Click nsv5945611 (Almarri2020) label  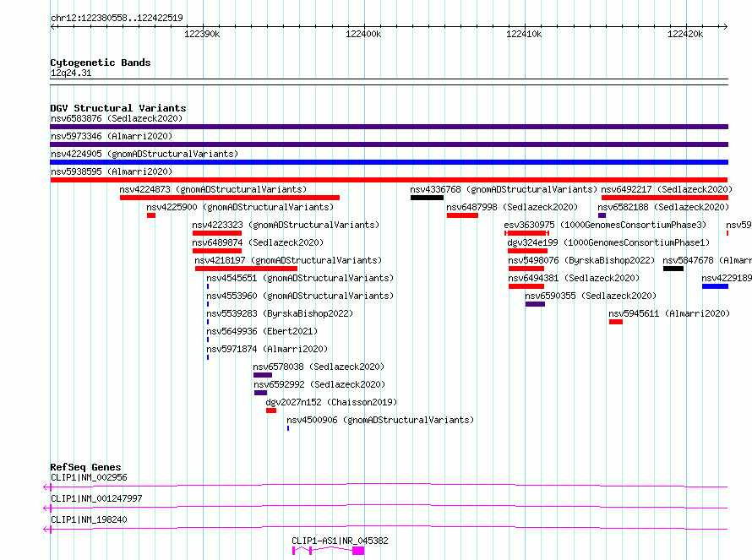tap(669, 313)
